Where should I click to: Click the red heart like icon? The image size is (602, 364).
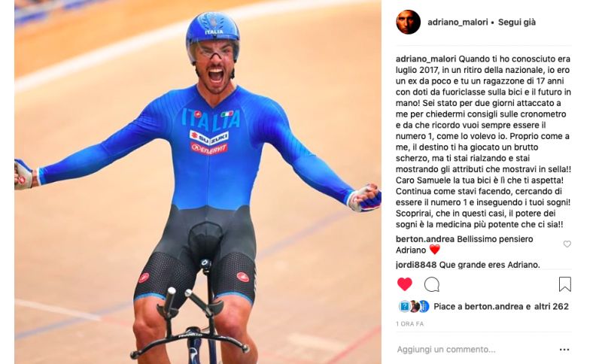click(x=404, y=284)
